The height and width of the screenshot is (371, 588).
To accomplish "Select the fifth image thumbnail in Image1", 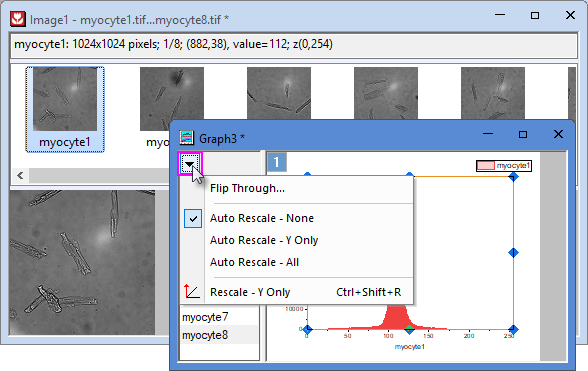I will (x=493, y=93).
